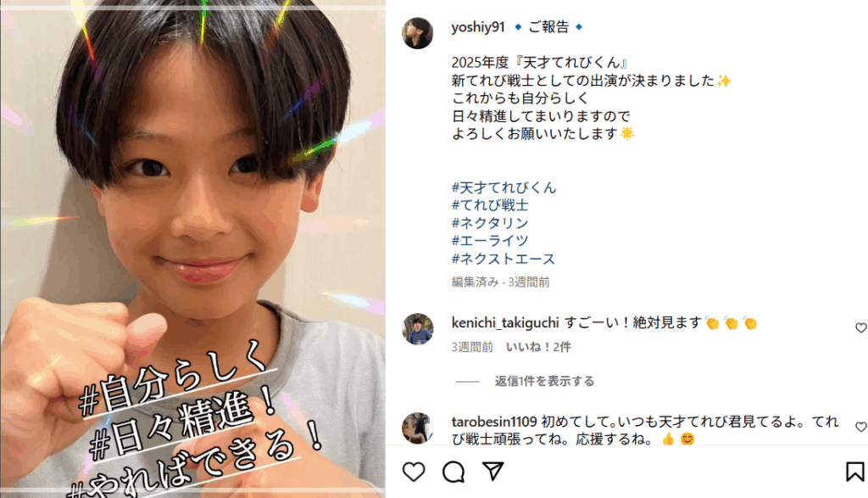This screenshot has width=868, height=498.
Task: Open hashtag #ネクストエース
Action: (504, 259)
